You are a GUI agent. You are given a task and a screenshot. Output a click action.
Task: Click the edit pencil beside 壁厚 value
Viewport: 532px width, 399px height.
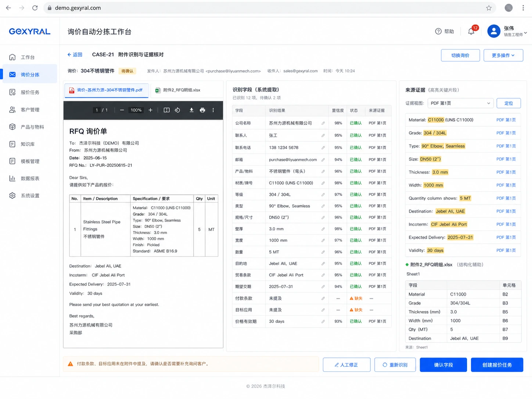tap(323, 229)
